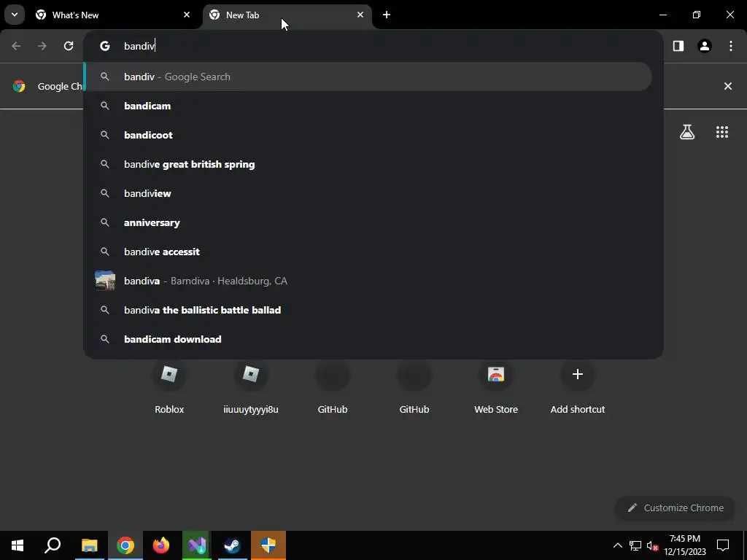
Task: Toggle the Chrome side panel icon
Action: [x=678, y=46]
